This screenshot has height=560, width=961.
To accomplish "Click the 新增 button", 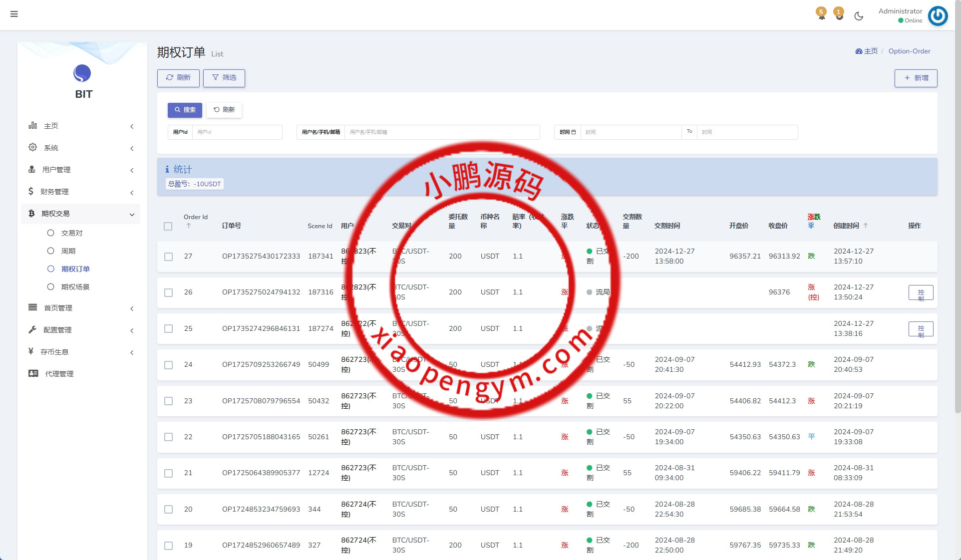I will [x=916, y=78].
